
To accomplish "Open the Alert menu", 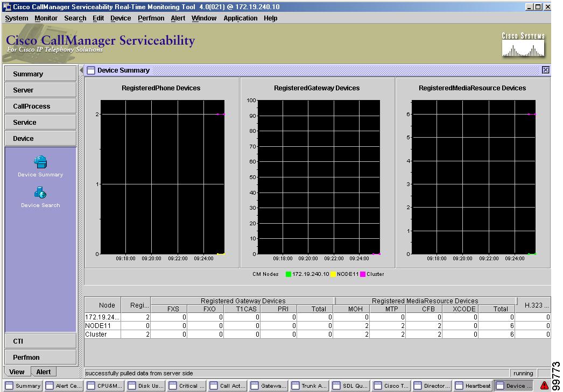I will (x=178, y=18).
